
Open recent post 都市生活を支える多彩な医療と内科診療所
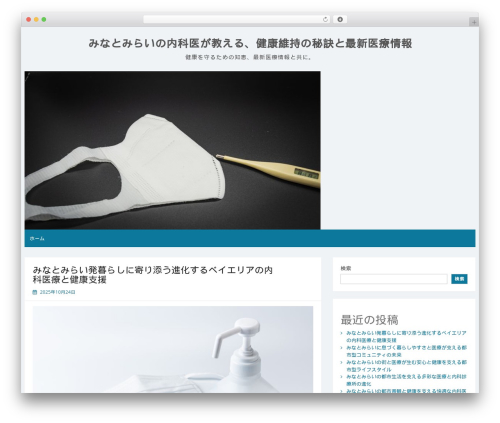point(406,380)
